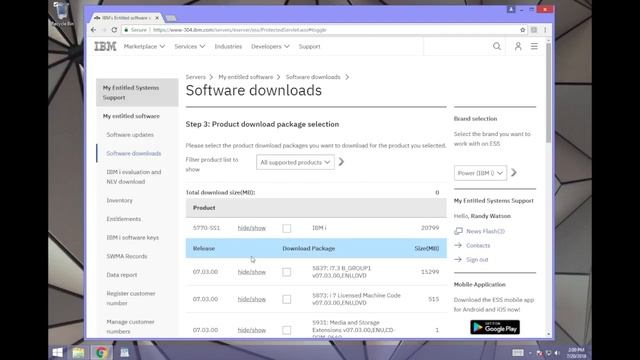Tick the 5770-SS1 IBM i checkbox
The width and height of the screenshot is (640, 360).
coord(287,228)
